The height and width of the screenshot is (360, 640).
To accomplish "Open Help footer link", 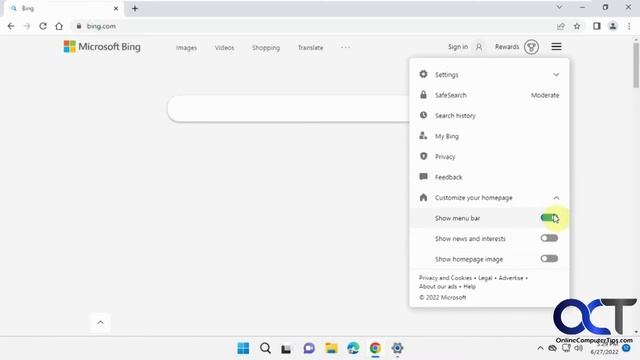I will (469, 287).
